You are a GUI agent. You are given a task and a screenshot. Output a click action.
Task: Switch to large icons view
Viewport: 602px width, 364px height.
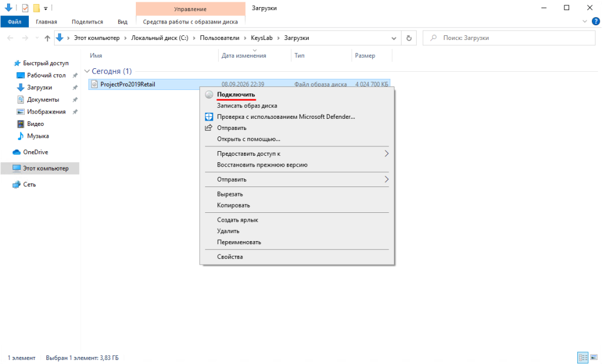point(594,358)
